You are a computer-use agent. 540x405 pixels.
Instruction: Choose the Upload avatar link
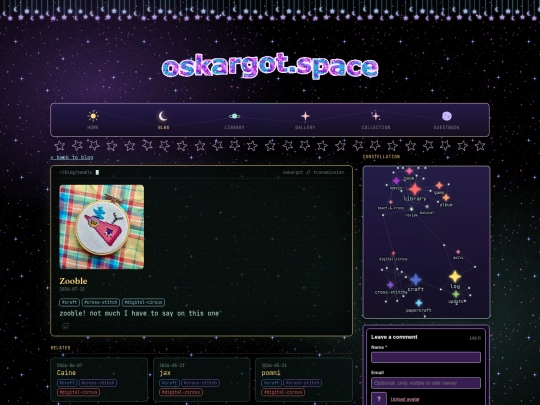pyautogui.click(x=405, y=399)
